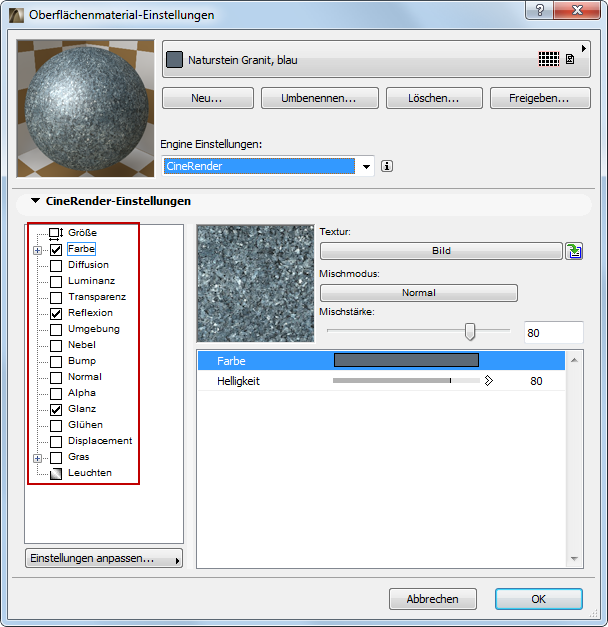Collapse the CineRender-Einstellungen section triangle

[x=36, y=200]
